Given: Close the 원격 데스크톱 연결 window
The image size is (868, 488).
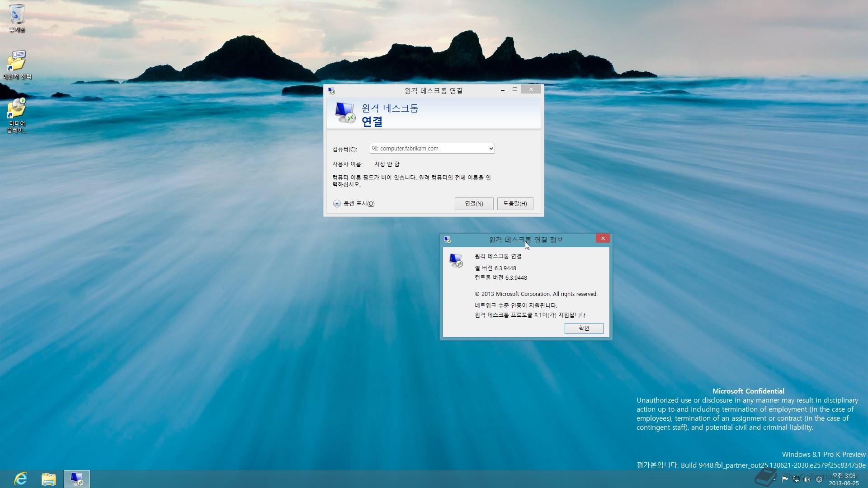Looking at the screenshot, I should [x=531, y=89].
